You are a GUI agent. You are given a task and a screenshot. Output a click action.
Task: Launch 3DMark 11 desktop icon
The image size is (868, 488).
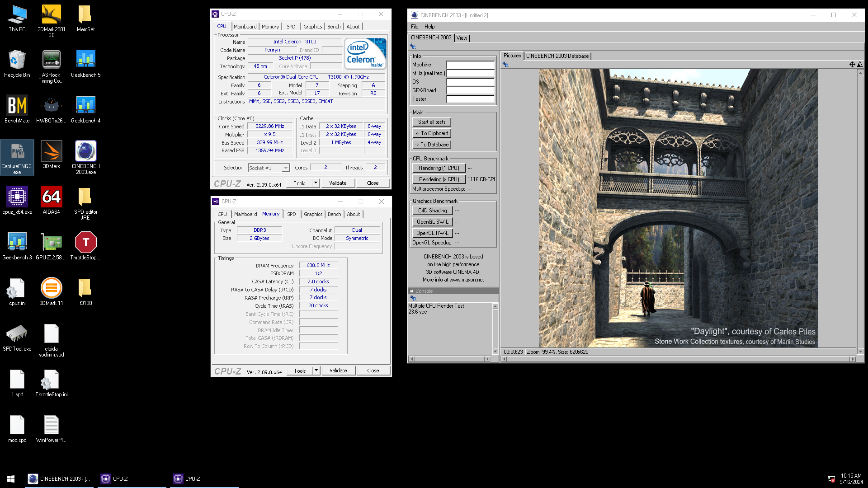click(x=51, y=292)
